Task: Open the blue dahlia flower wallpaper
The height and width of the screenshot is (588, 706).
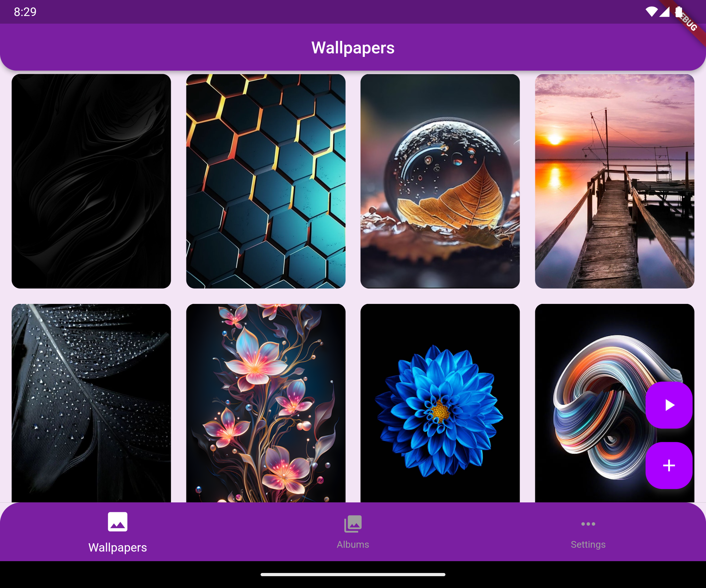Action: click(x=440, y=403)
